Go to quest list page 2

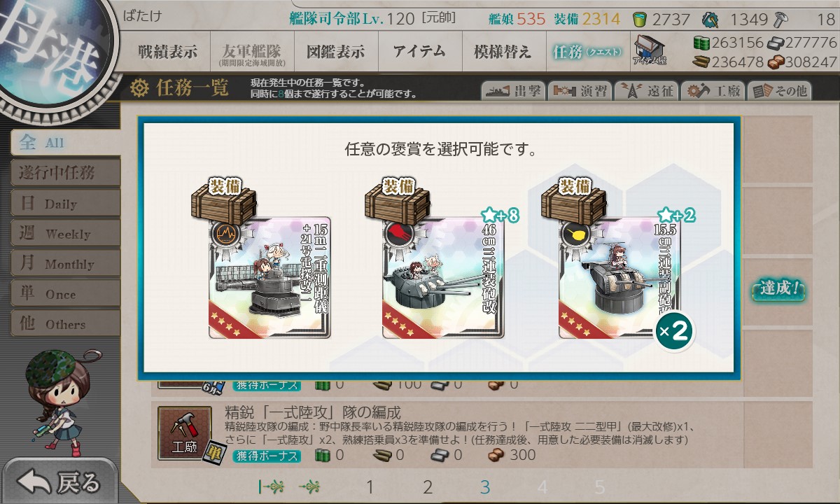coord(428,487)
